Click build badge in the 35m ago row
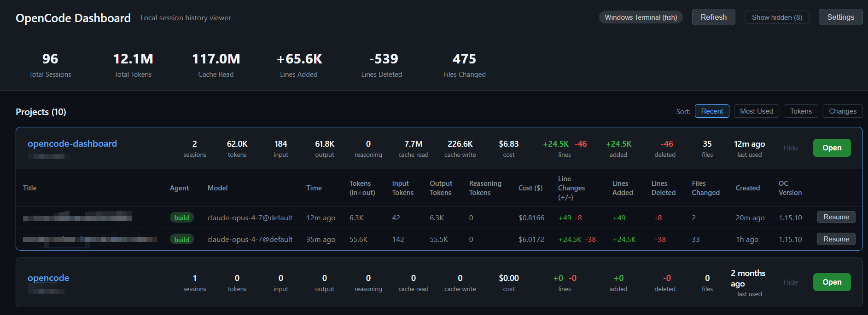Image resolution: width=868 pixels, height=315 pixels. [x=181, y=239]
